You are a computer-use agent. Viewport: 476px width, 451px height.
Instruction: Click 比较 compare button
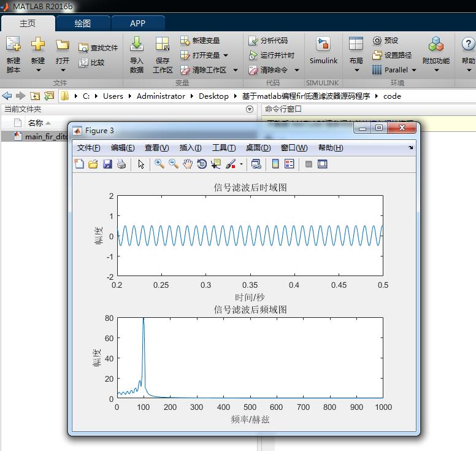[x=91, y=63]
